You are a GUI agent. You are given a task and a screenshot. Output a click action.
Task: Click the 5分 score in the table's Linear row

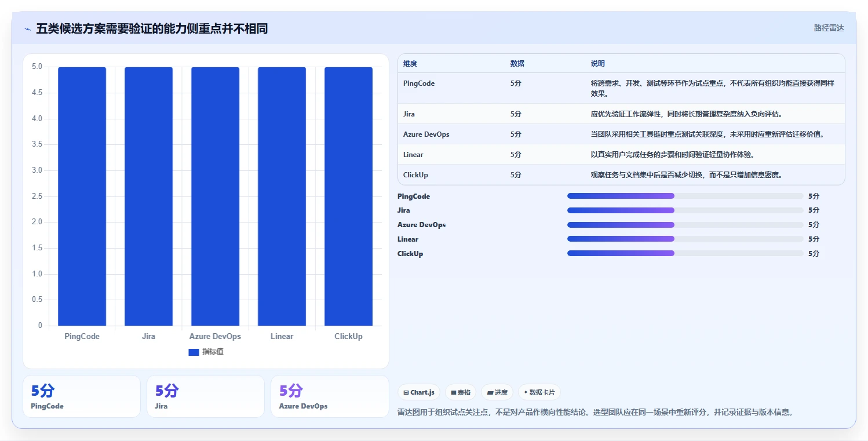point(516,155)
